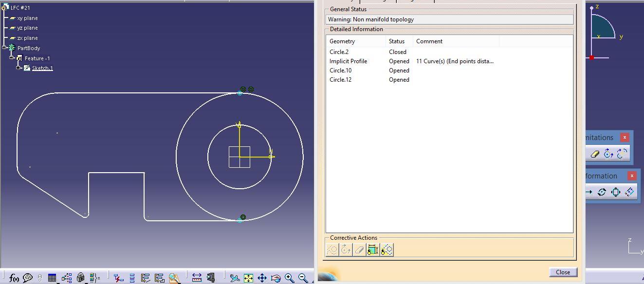
Task: Close the Transformation toolbar
Action: click(x=632, y=176)
